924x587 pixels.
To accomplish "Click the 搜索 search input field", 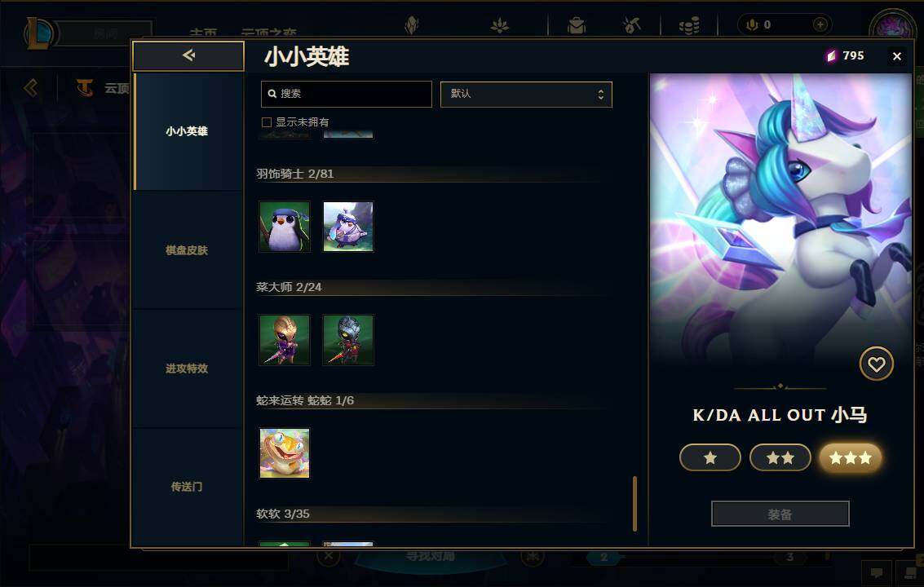I will 347,95.
